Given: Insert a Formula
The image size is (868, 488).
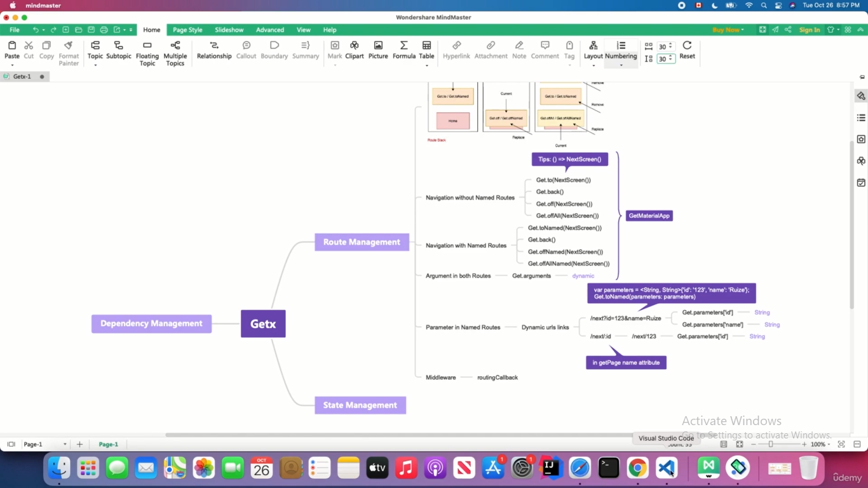Looking at the screenshot, I should pyautogui.click(x=403, y=50).
